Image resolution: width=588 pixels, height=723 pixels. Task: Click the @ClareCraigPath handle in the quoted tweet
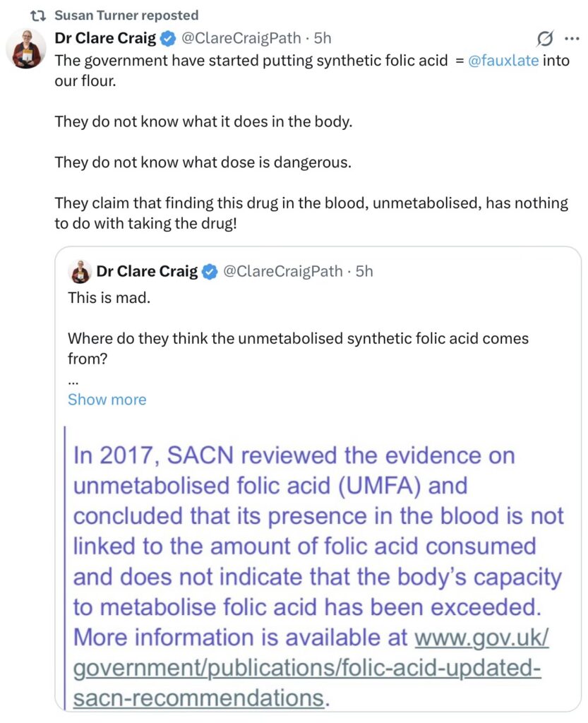[282, 271]
